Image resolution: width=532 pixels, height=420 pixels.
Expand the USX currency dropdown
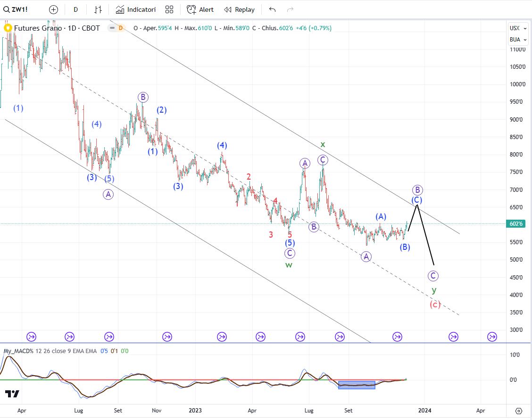tap(517, 28)
